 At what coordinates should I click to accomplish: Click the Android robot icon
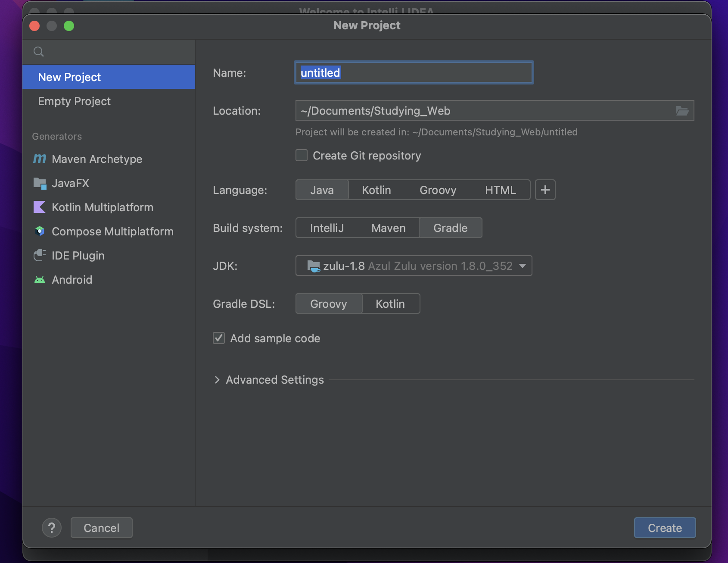[40, 280]
